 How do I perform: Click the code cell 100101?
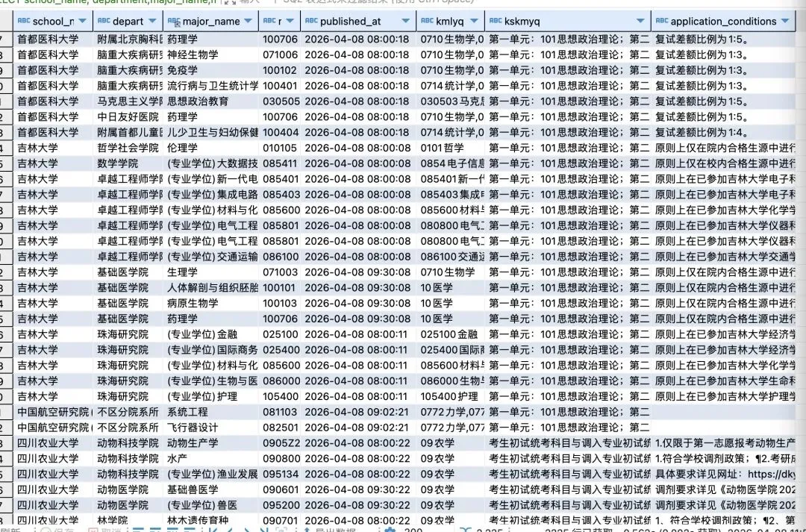click(280, 288)
